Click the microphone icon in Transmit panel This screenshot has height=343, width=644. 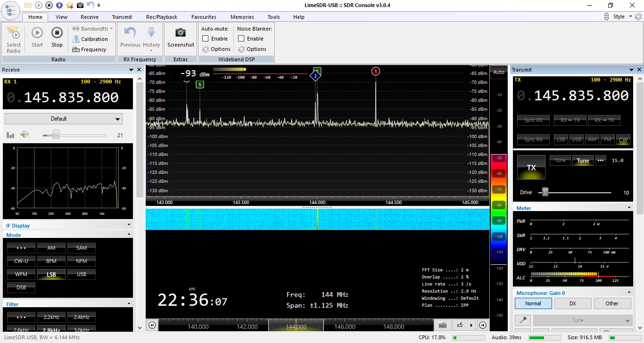pyautogui.click(x=522, y=320)
